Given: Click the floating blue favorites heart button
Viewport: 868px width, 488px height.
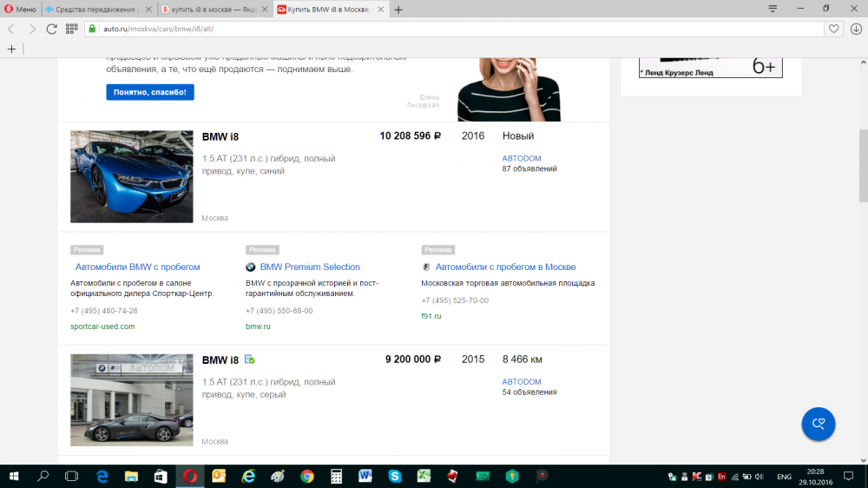Looking at the screenshot, I should tap(818, 424).
